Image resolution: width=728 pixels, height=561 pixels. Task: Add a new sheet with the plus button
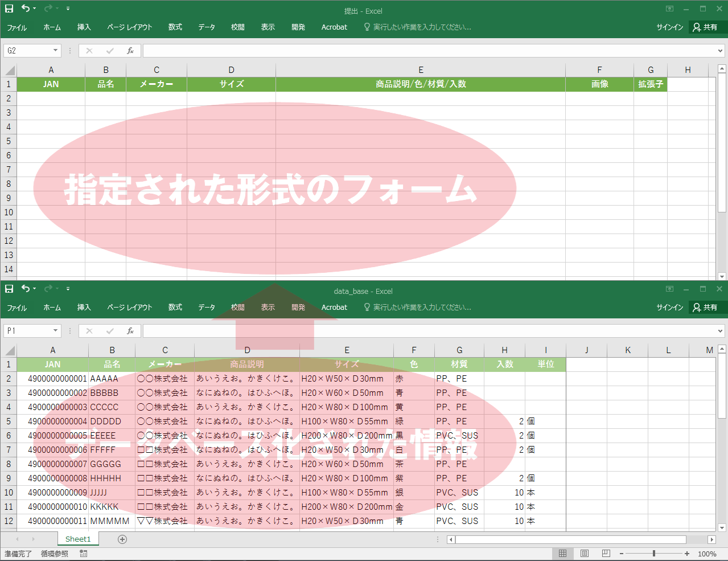point(122,539)
